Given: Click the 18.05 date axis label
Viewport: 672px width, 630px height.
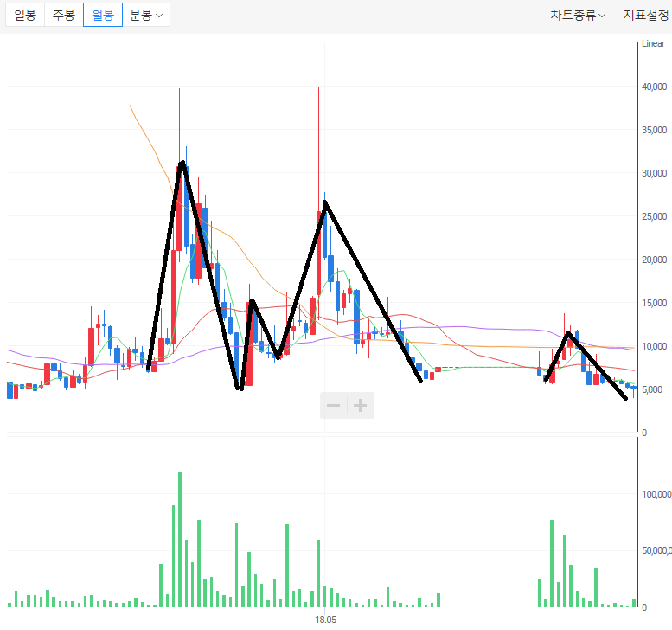Looking at the screenshot, I should [326, 620].
